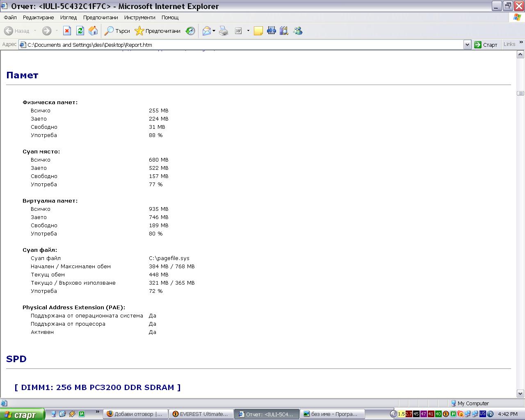Expand the Edit with Word dropdown arrow
Viewport: 525px width, 420px height.
(248, 31)
